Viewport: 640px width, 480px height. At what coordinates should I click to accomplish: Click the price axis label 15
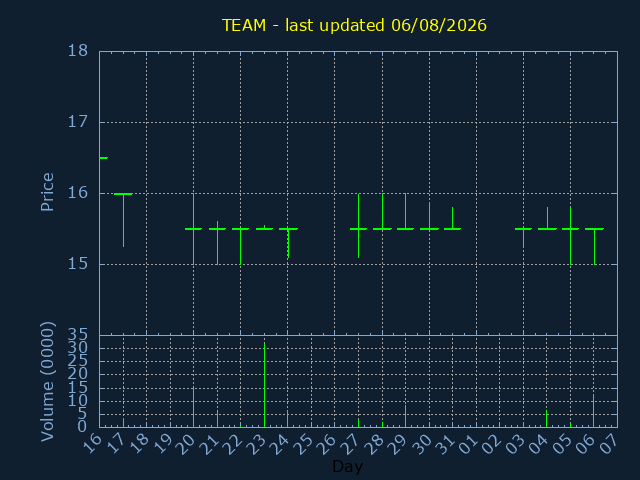pos(78,264)
